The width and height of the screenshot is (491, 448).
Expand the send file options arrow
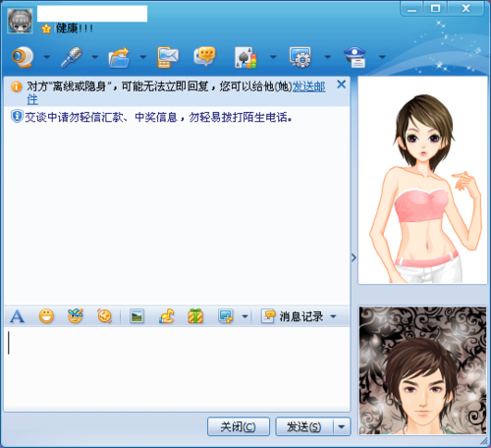click(x=143, y=57)
